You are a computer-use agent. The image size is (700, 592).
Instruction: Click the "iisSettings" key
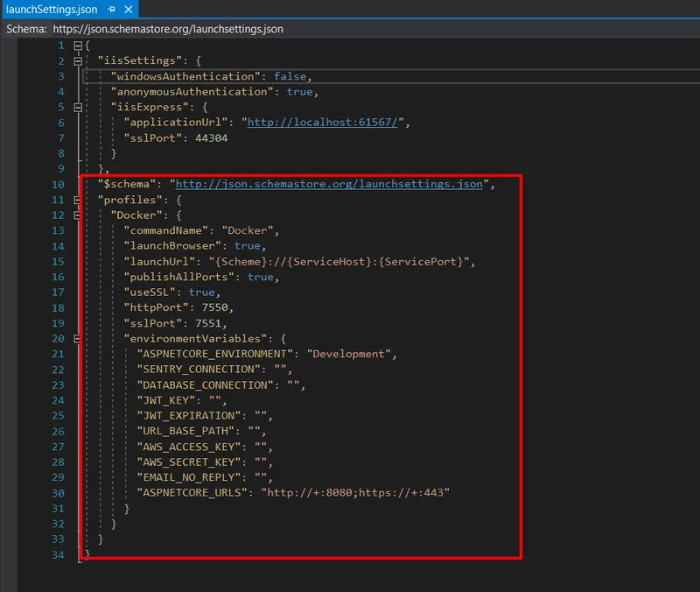140,60
